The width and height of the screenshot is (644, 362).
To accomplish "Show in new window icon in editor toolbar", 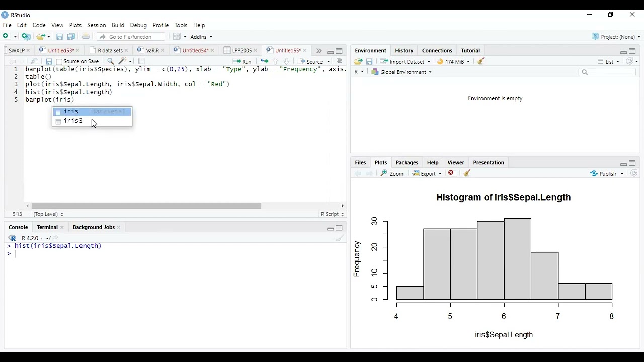I will (x=35, y=61).
